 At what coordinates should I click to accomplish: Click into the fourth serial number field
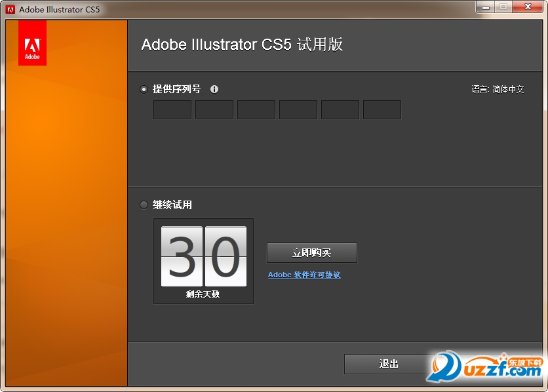pyautogui.click(x=298, y=109)
